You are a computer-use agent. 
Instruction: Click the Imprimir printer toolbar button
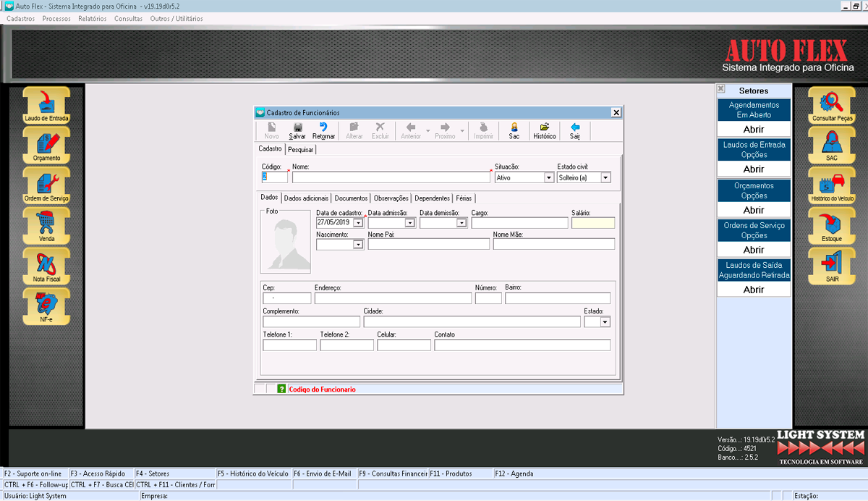pyautogui.click(x=483, y=131)
